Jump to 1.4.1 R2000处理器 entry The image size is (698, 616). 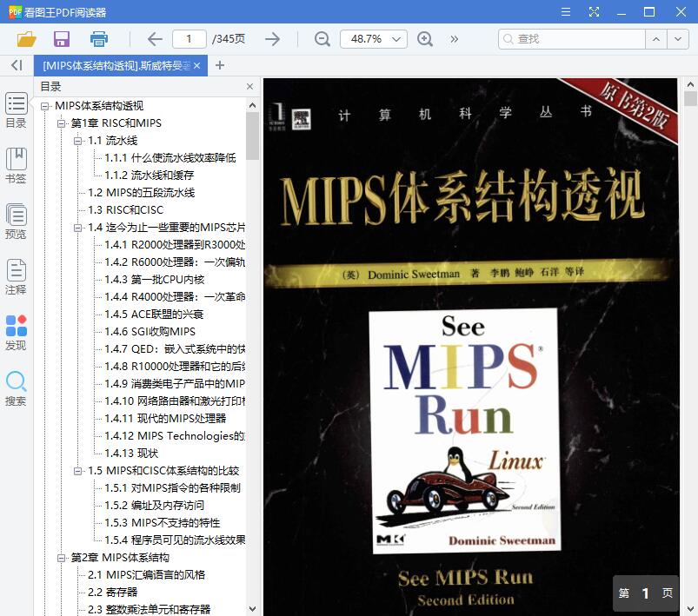point(175,245)
